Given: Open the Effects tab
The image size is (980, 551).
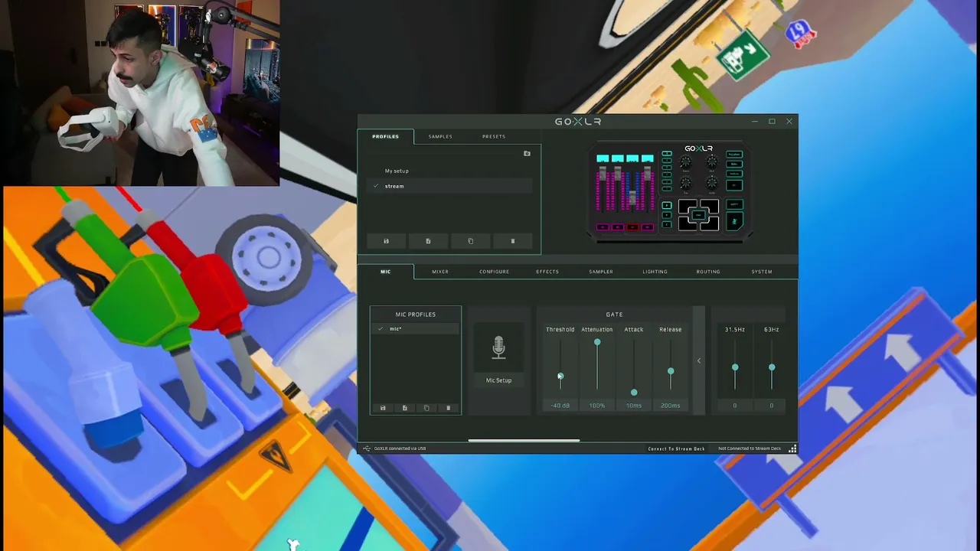Looking at the screenshot, I should click(x=547, y=272).
